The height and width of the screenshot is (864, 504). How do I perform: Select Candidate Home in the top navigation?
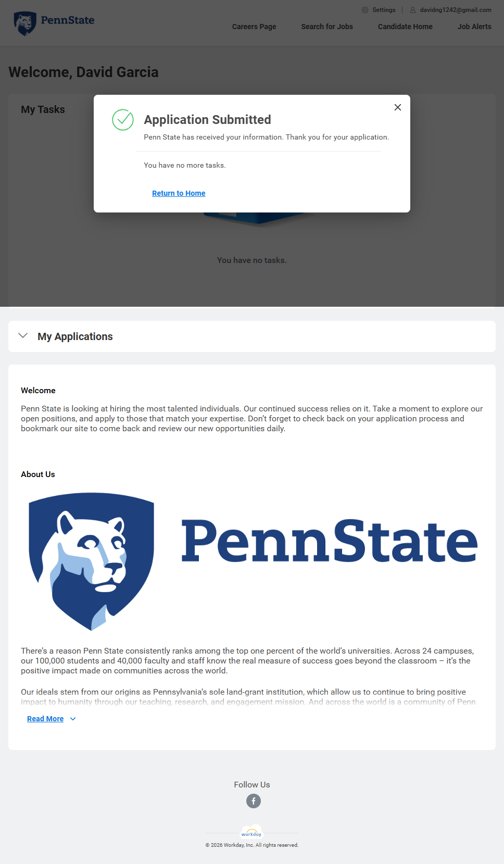[405, 27]
